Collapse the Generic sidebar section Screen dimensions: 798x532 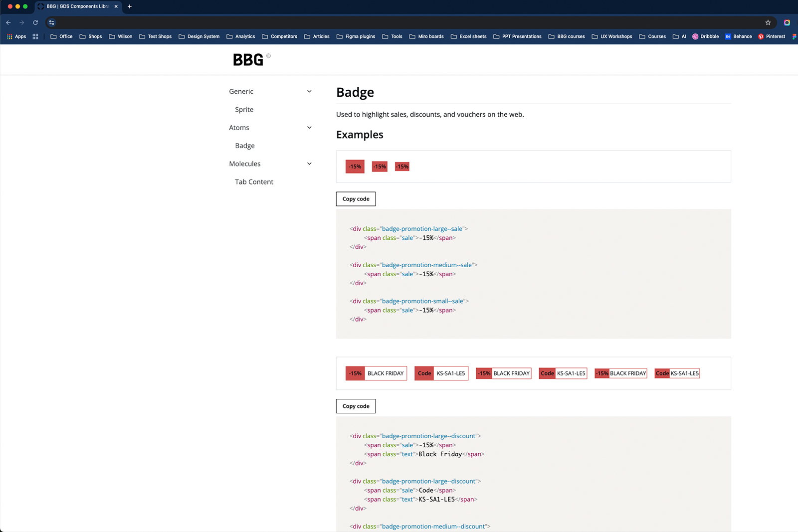309,91
